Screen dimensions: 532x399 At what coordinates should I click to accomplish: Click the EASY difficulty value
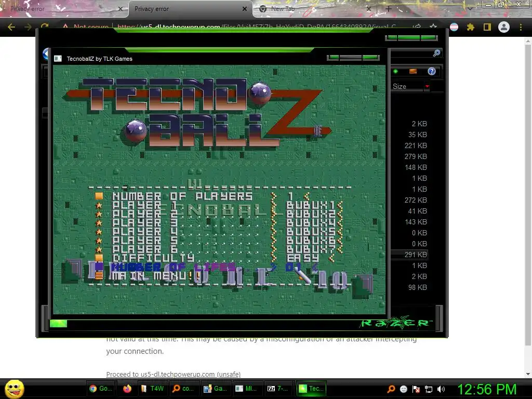pyautogui.click(x=303, y=258)
